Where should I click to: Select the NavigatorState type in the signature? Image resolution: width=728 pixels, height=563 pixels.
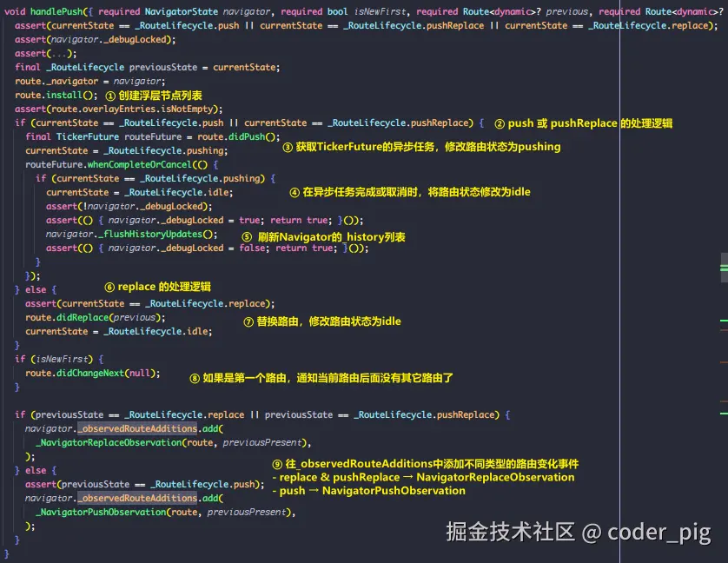click(181, 11)
